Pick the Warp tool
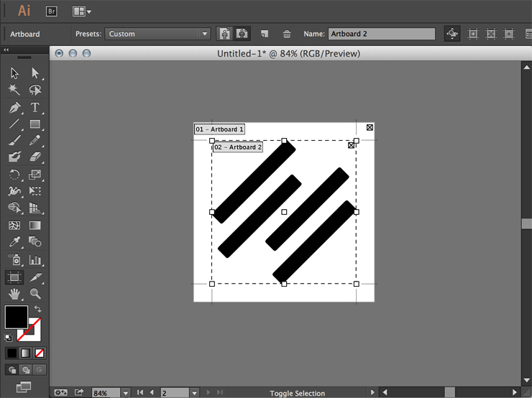The width and height of the screenshot is (532, 398). point(14,191)
